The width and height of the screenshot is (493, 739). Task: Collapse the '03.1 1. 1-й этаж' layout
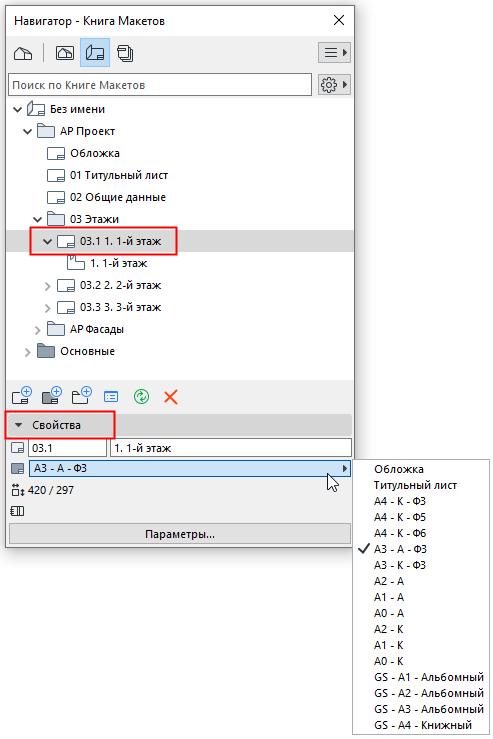[47, 241]
